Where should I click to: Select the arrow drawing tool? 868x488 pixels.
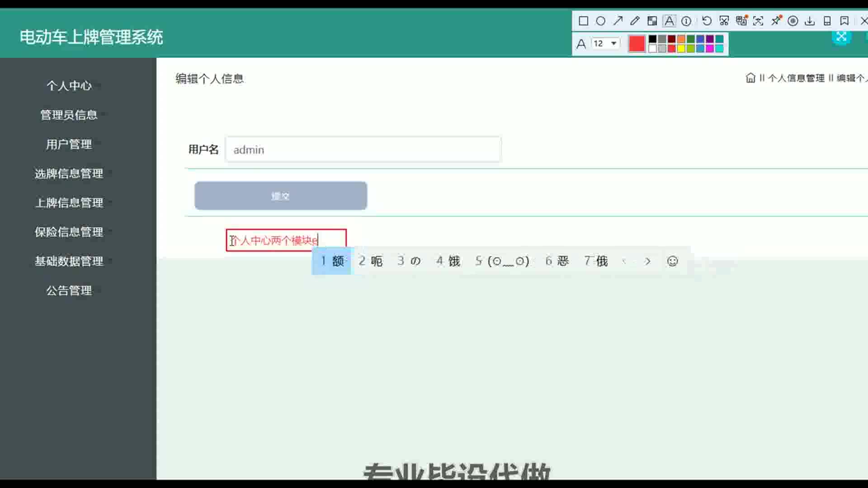[618, 21]
